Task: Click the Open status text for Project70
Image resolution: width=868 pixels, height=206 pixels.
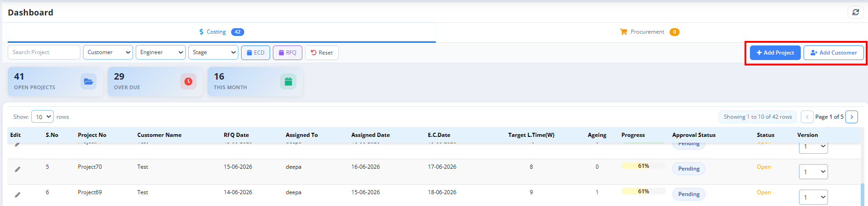Action: click(x=764, y=167)
